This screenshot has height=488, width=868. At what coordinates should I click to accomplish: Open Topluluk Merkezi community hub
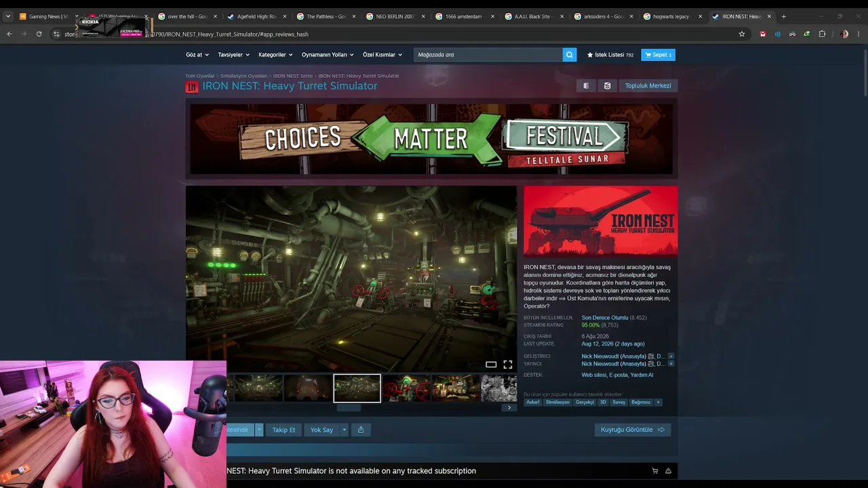pos(648,86)
